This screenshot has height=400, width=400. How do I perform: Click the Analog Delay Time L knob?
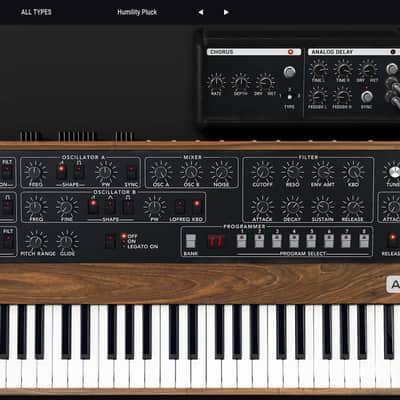[x=318, y=69]
